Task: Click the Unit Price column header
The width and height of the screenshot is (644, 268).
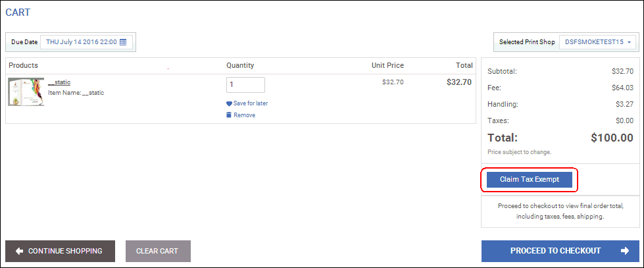Action: (387, 66)
